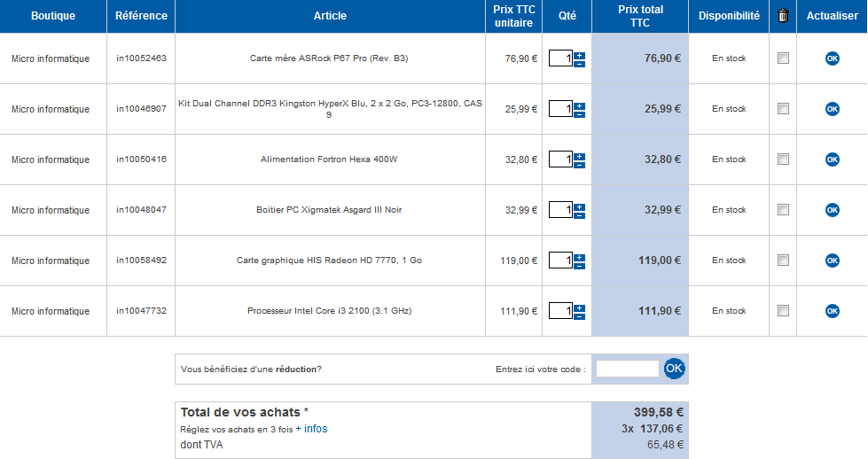Click OK update icon for Radeon HD 7770 row
The height and width of the screenshot is (459, 868).
coord(832,261)
